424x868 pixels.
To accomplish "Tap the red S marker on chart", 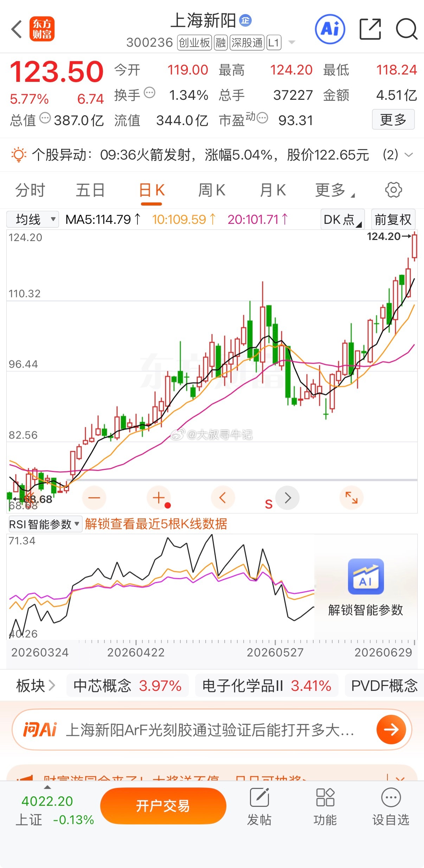I will point(269,504).
